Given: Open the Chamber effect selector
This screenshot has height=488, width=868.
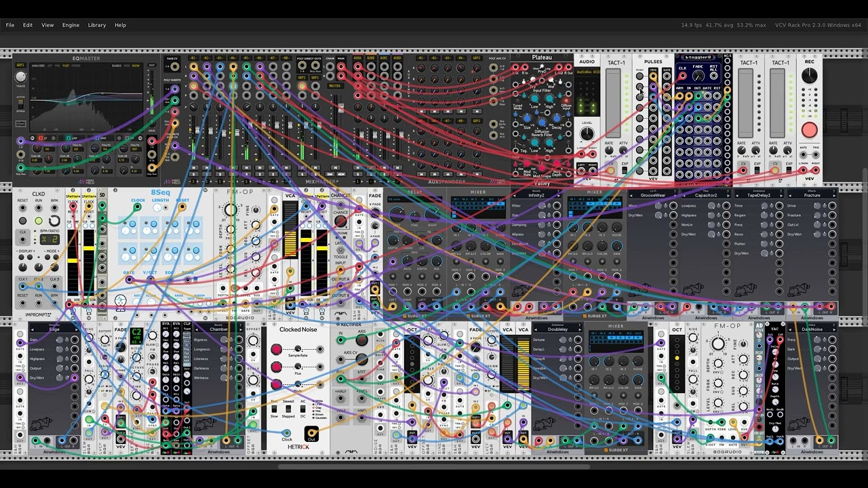Looking at the screenshot, I should click(x=218, y=329).
